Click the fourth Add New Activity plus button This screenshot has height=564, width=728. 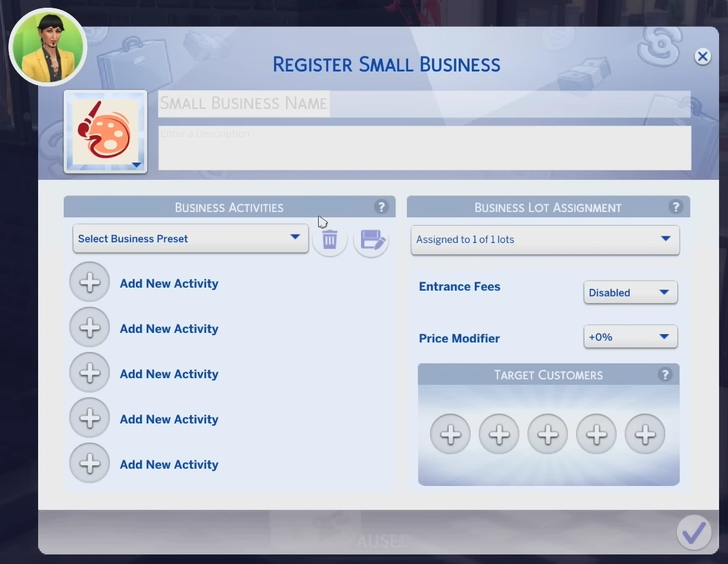click(x=90, y=418)
